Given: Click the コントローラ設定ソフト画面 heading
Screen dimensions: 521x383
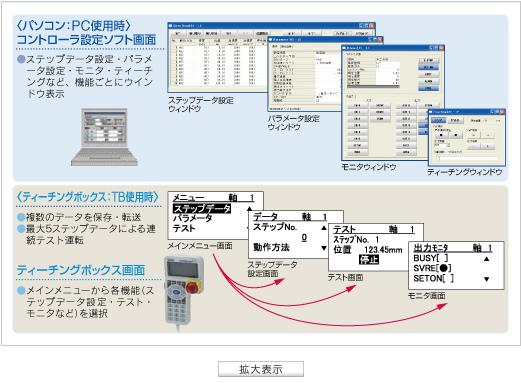Looking at the screenshot, I should (86, 40).
